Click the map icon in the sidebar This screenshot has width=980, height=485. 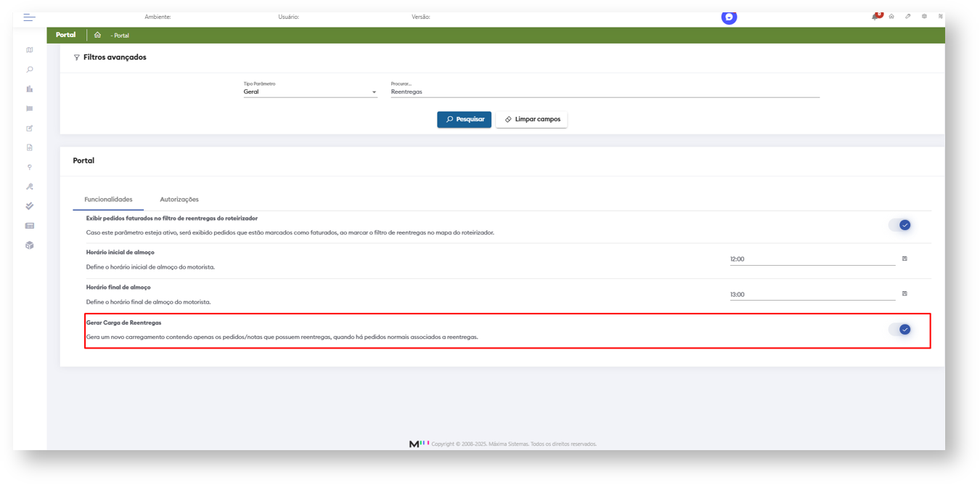30,50
